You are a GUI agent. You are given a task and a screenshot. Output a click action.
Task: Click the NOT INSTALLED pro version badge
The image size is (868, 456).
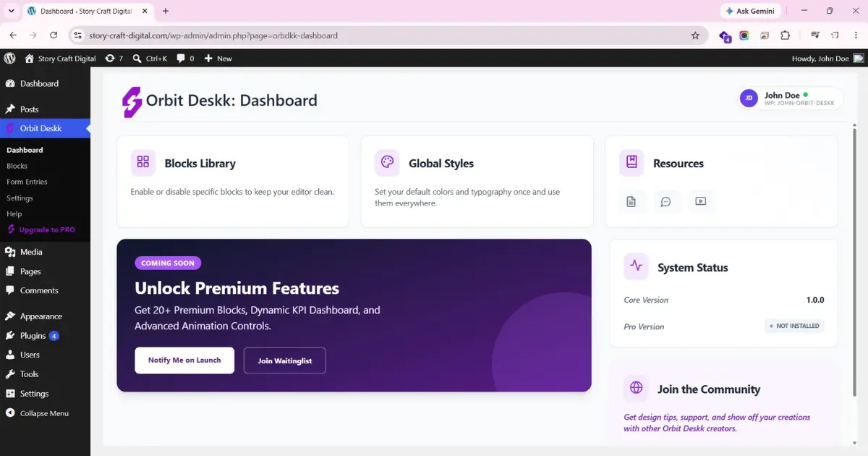tap(794, 326)
